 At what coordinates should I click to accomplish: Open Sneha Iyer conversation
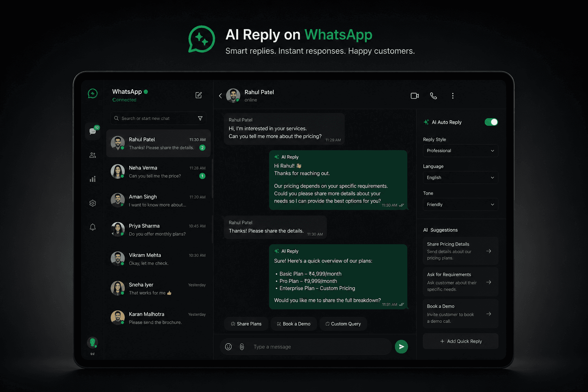pyautogui.click(x=158, y=289)
